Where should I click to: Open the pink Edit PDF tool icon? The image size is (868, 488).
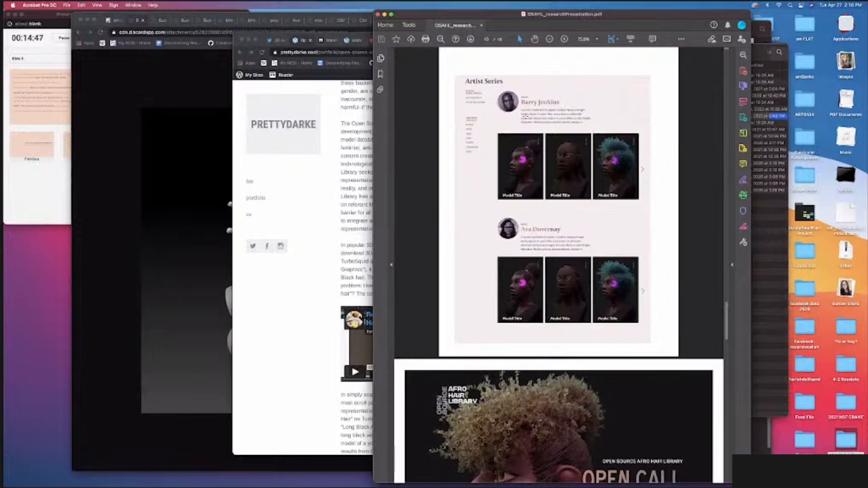click(x=743, y=102)
